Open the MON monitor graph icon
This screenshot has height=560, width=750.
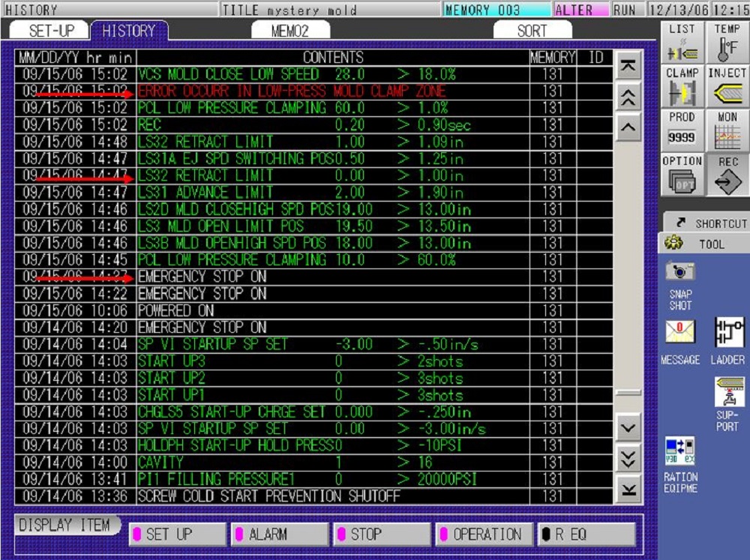click(727, 132)
